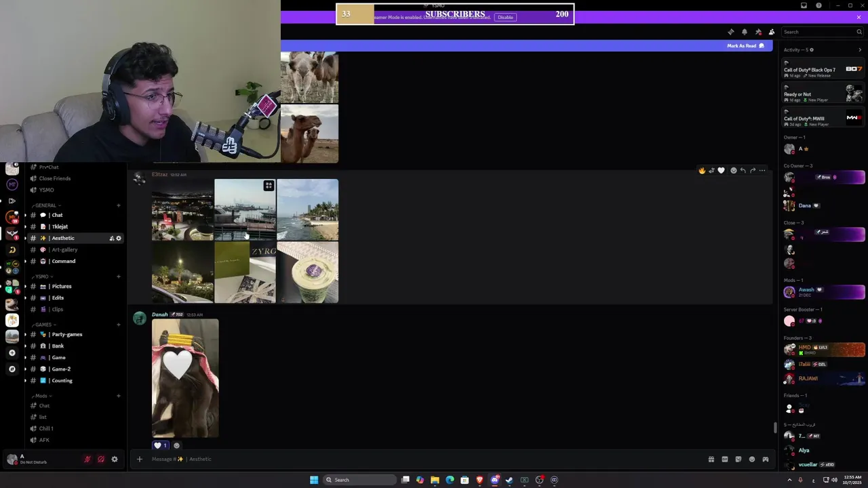Open the Game-2 channel

click(75, 369)
